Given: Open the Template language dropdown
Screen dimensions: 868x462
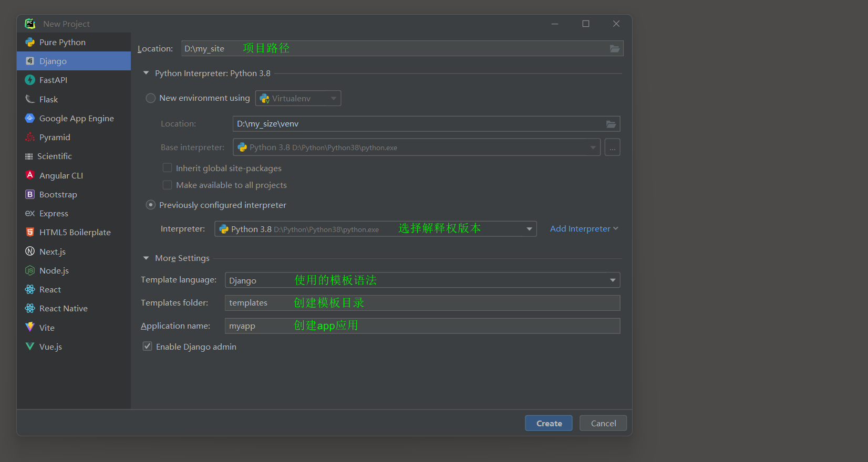Looking at the screenshot, I should pos(422,280).
